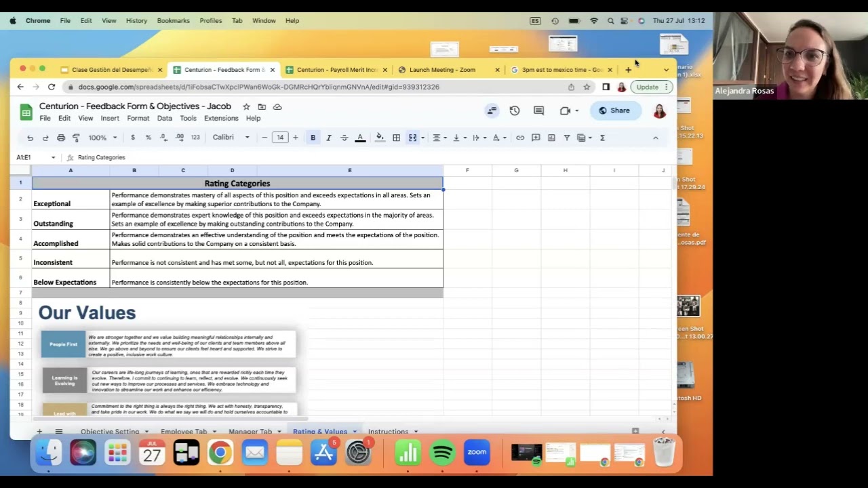Viewport: 868px width, 488px height.
Task: Open the Rating & Values tab menu arrow
Action: pos(354,432)
